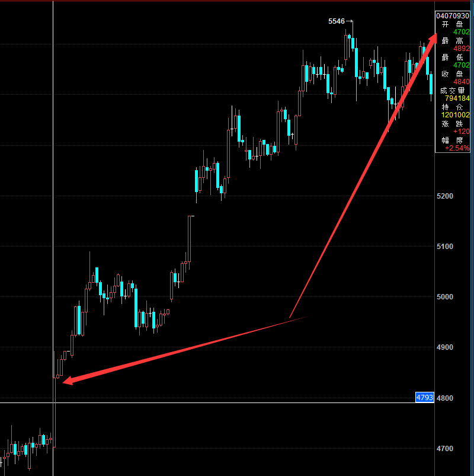The image size is (474, 476).
Task: Click the red arrowhead pointing at left candle
Action: point(66,381)
